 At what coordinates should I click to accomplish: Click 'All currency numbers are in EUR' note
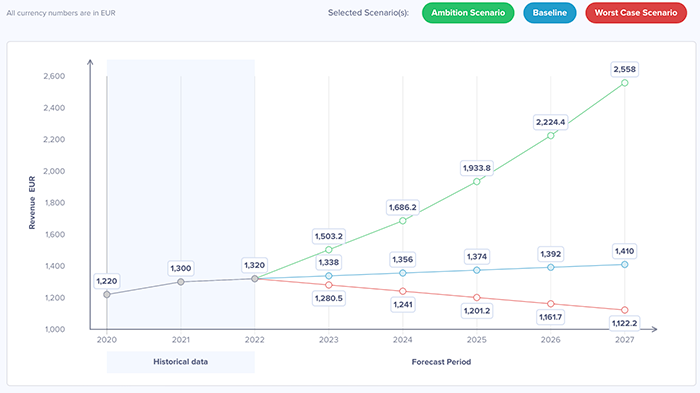pyautogui.click(x=61, y=13)
